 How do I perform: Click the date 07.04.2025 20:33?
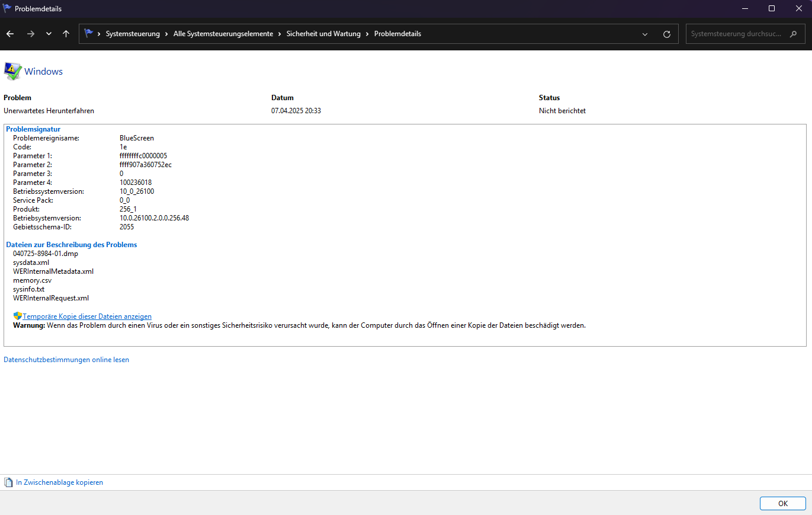[296, 111]
